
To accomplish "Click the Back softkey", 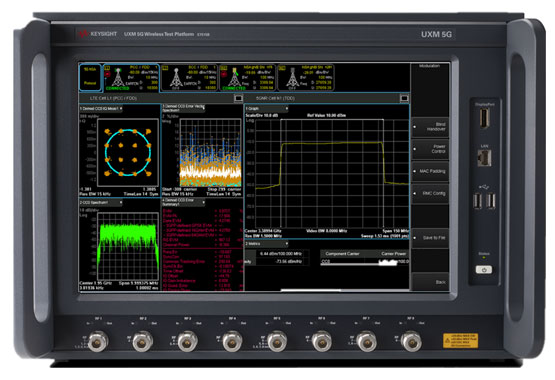I will pos(430,282).
